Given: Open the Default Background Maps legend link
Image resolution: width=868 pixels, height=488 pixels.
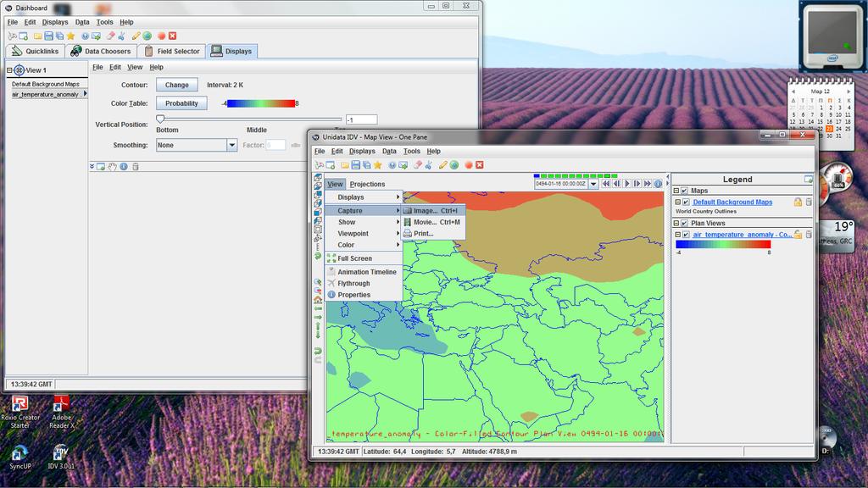Looking at the screenshot, I should pos(732,202).
